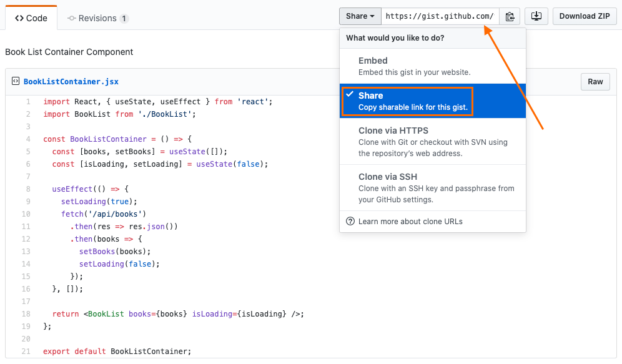Switch to the Revisions tab

97,18
